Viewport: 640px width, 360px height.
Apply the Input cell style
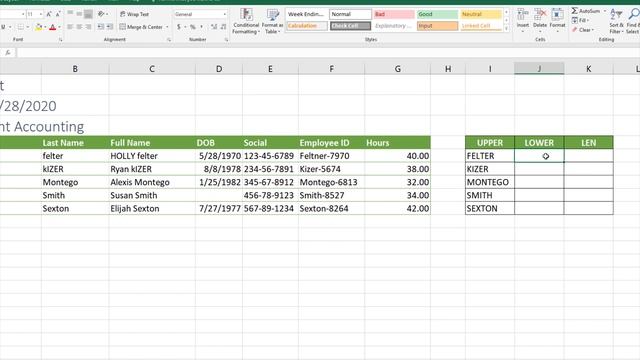437,26
